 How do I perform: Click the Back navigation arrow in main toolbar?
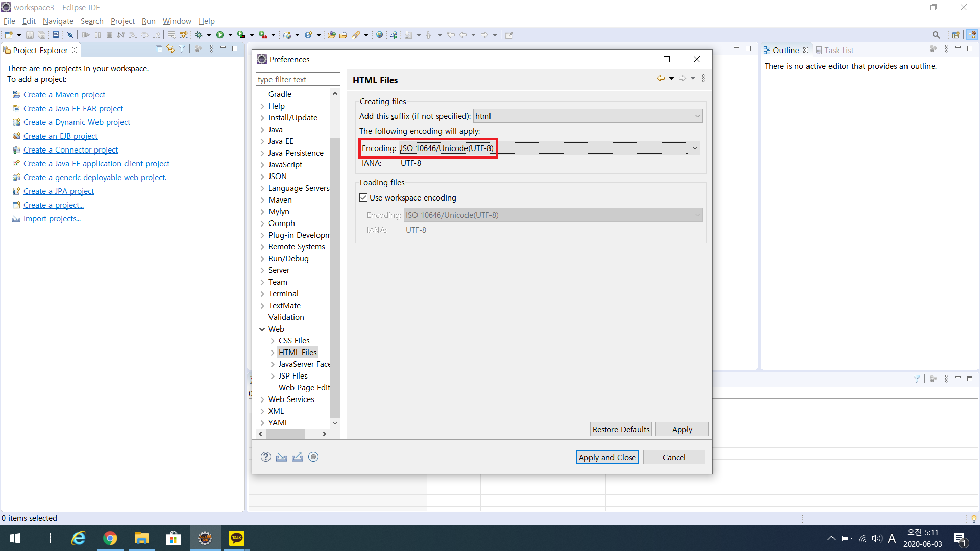tap(463, 35)
